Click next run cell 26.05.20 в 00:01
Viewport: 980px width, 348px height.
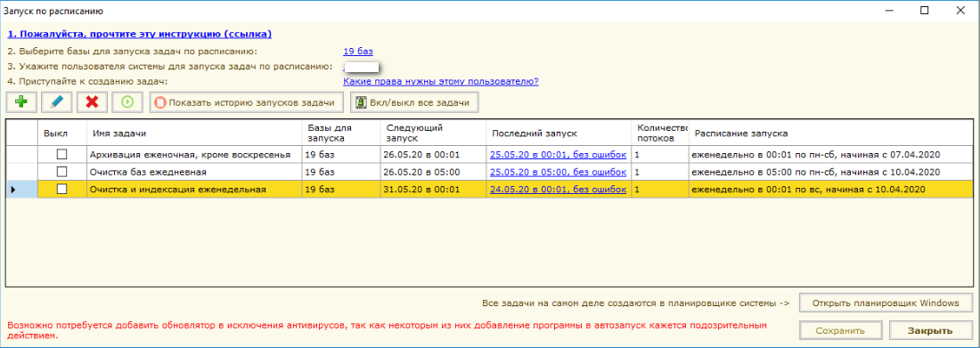pyautogui.click(x=433, y=154)
